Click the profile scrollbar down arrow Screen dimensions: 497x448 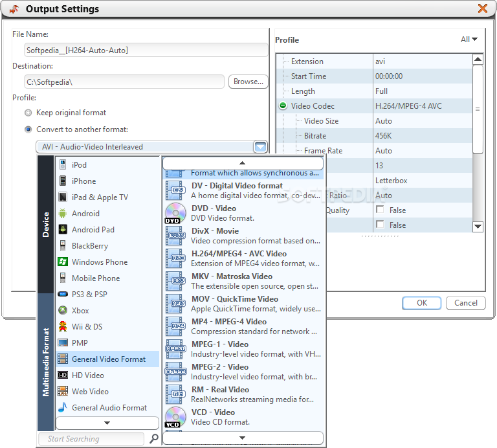tap(478, 227)
